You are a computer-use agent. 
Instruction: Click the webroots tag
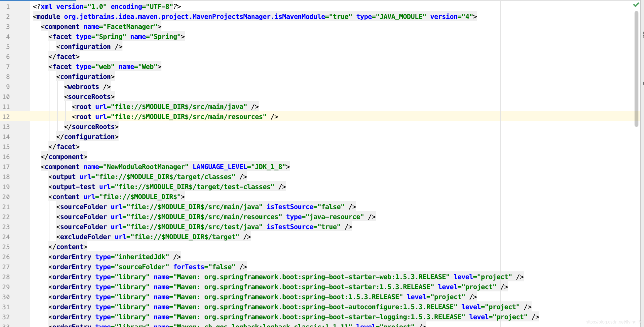coord(87,87)
